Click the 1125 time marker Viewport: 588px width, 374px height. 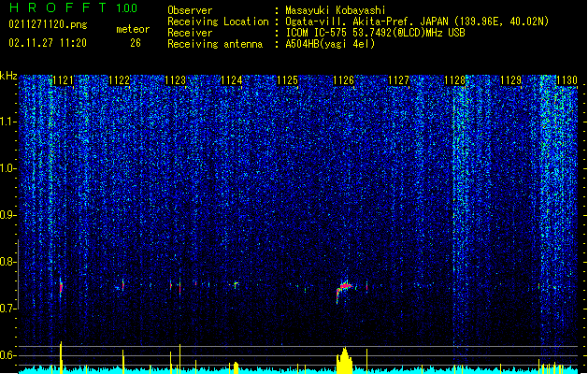pyautogui.click(x=287, y=80)
